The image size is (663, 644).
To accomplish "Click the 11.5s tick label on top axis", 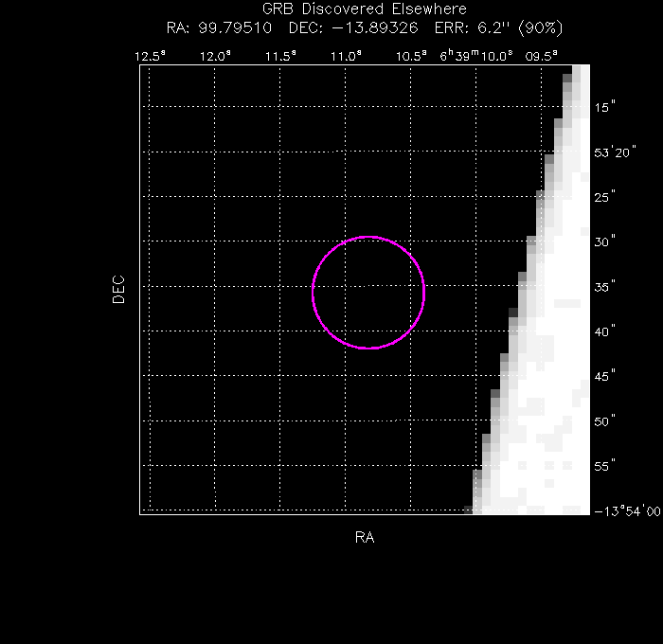I will [280, 56].
